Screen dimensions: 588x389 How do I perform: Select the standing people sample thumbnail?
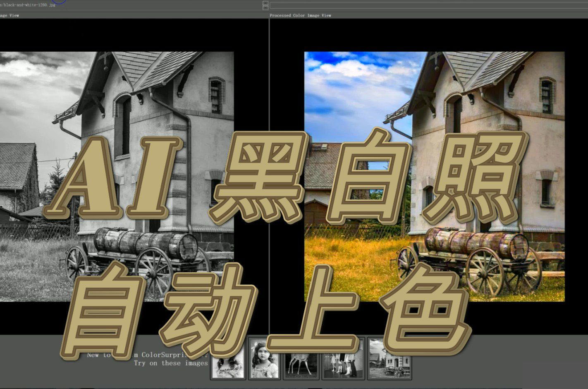343,366
